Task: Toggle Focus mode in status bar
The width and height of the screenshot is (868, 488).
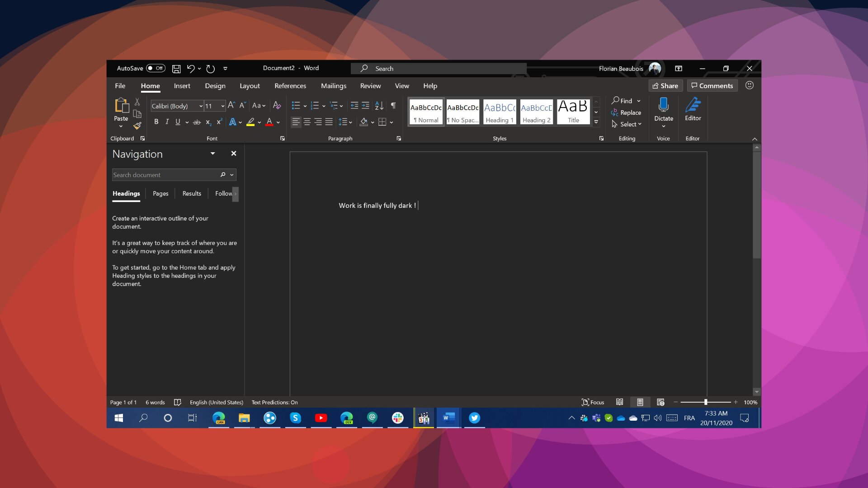Action: [593, 402]
